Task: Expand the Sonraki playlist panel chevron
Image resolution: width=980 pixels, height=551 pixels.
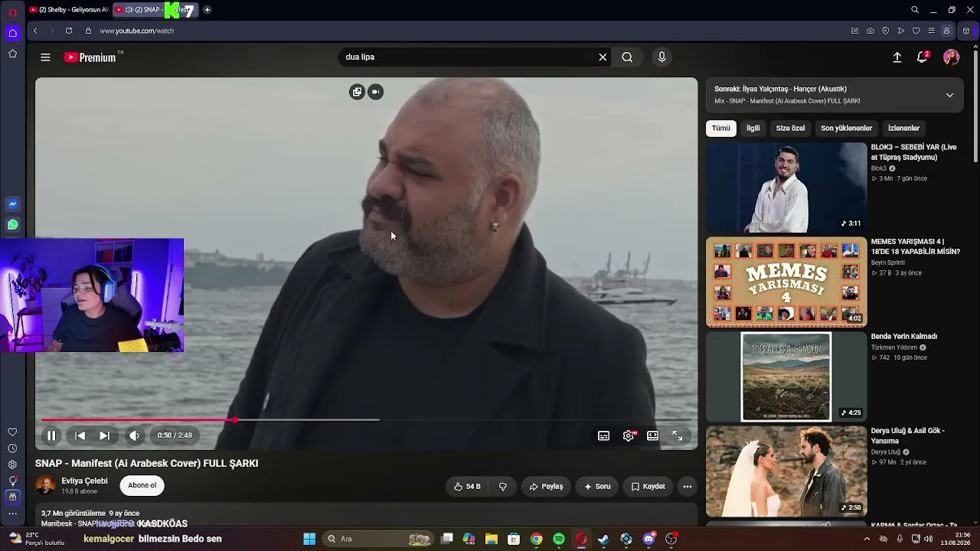Action: pos(949,95)
